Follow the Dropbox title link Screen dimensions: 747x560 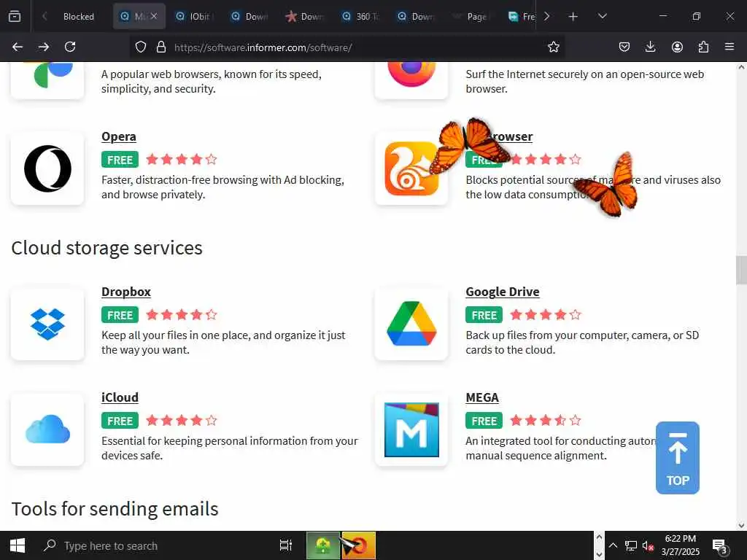[126, 292]
